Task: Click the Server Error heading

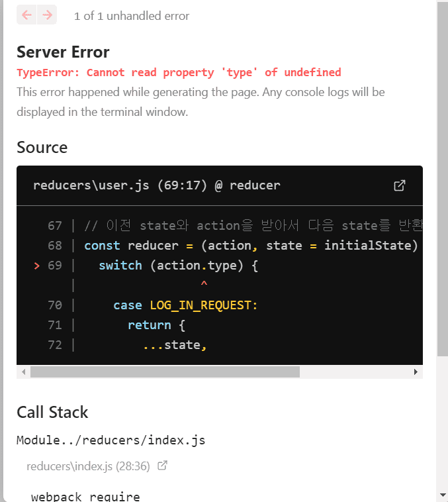Action: click(x=63, y=52)
